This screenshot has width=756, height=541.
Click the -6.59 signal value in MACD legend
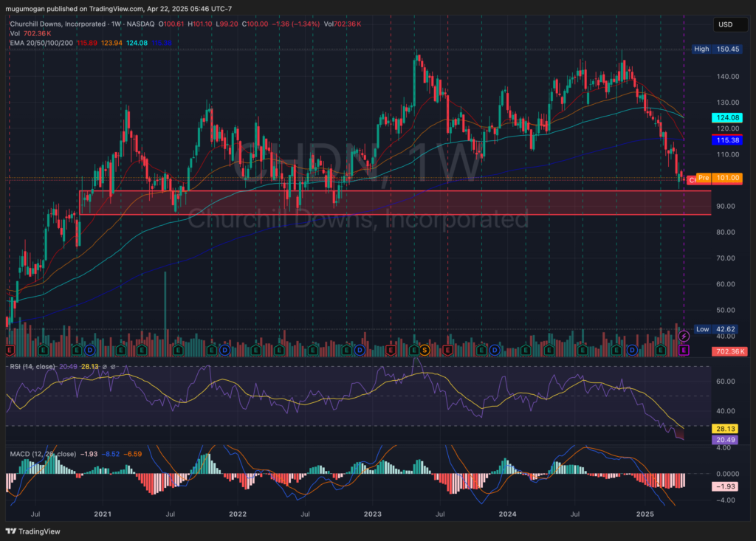[133, 454]
